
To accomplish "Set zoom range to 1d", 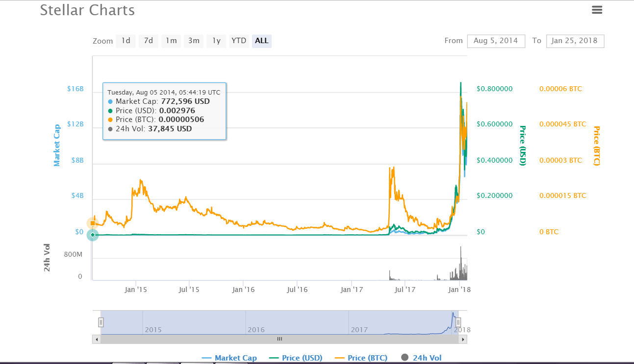I will (x=126, y=41).
